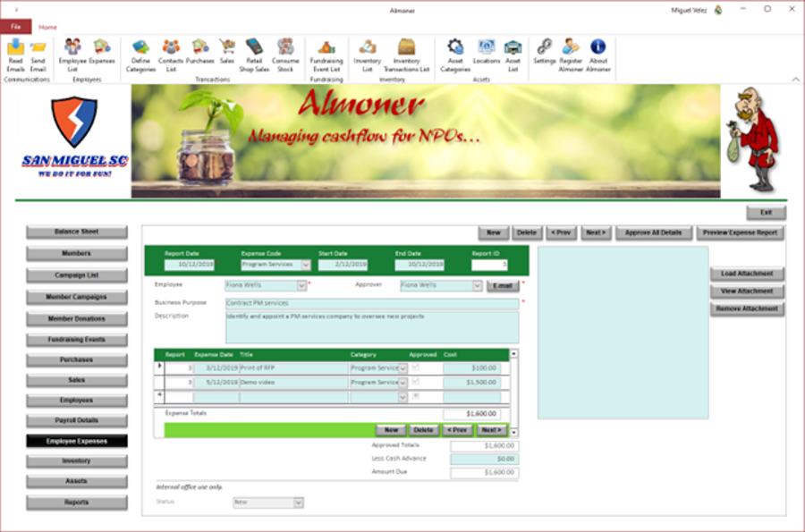Click the top New report button
This screenshot has width=805, height=532.
coord(494,232)
